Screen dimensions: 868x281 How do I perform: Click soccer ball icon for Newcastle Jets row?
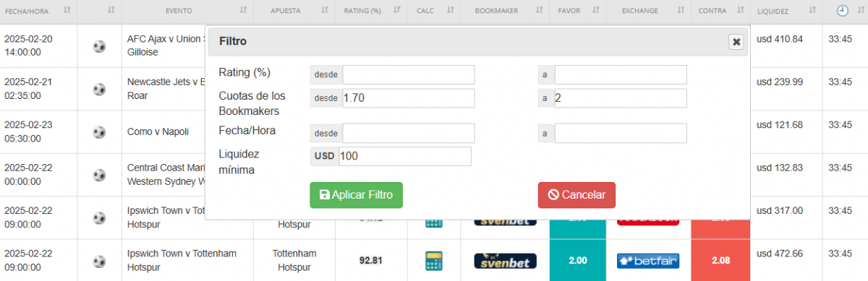coord(99,90)
